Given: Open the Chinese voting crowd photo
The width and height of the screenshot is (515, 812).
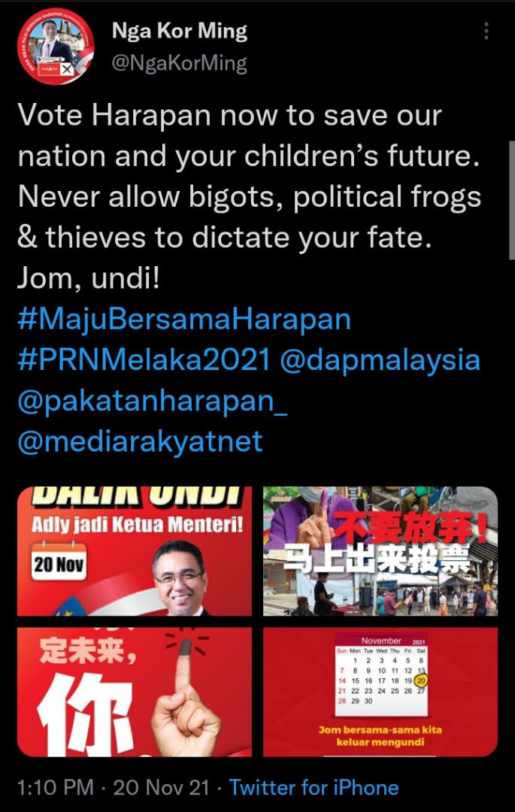Looking at the screenshot, I should point(380,551).
